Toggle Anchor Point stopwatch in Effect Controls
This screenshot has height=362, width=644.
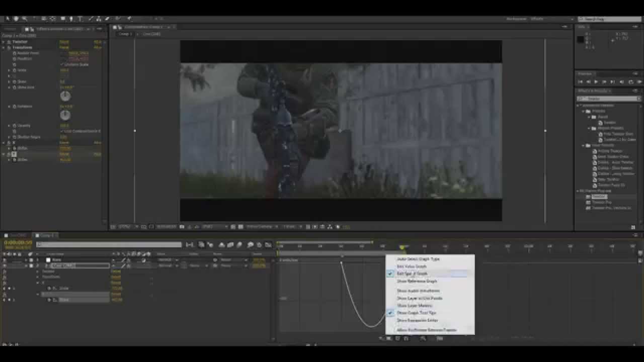[15, 53]
